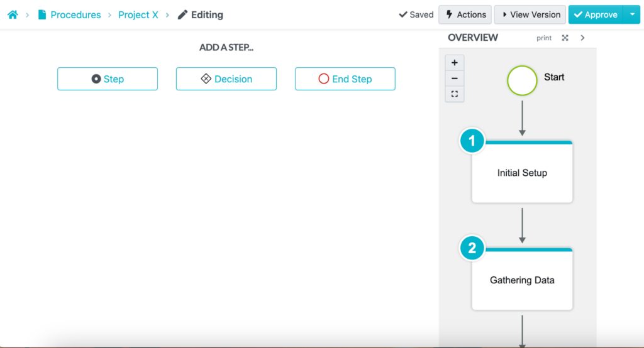Zoom in with the plus icon
Screen dimensions: 644x348
click(x=455, y=63)
